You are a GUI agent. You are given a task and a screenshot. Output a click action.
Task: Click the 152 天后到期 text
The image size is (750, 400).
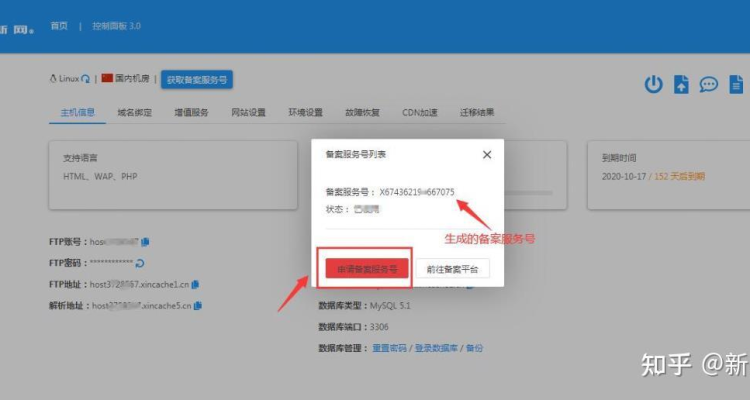point(679,177)
